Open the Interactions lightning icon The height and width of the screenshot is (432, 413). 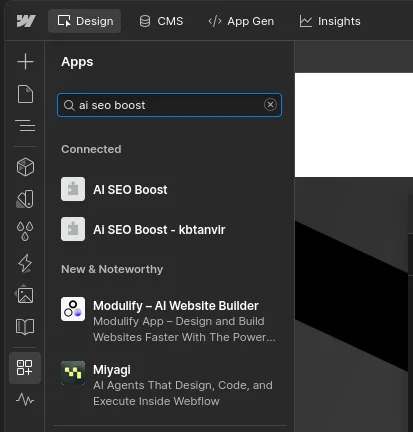pos(25,263)
